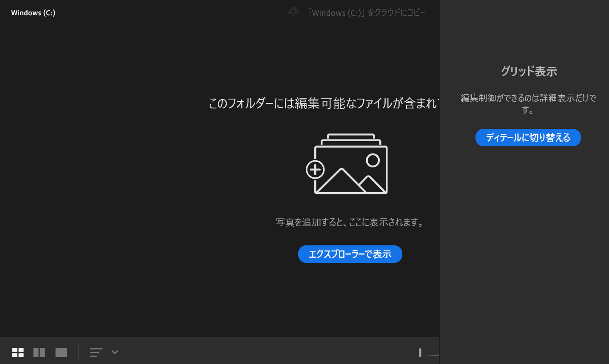Click the cloud copy icon in the title bar
Image resolution: width=609 pixels, height=364 pixels.
(293, 12)
